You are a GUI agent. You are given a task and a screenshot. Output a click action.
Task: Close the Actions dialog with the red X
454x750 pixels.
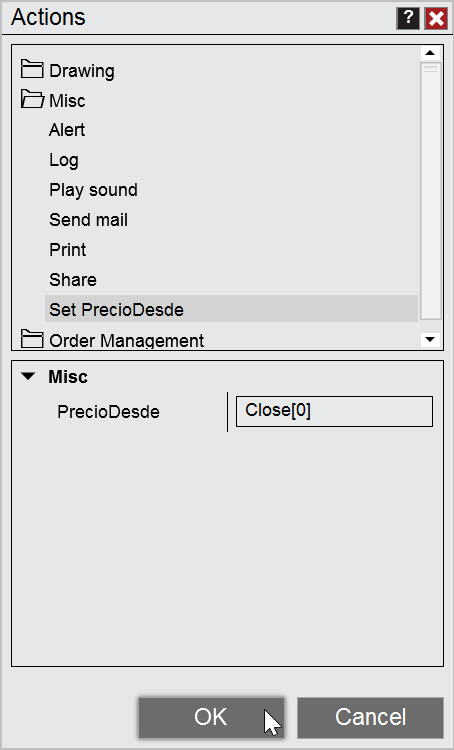tap(436, 18)
